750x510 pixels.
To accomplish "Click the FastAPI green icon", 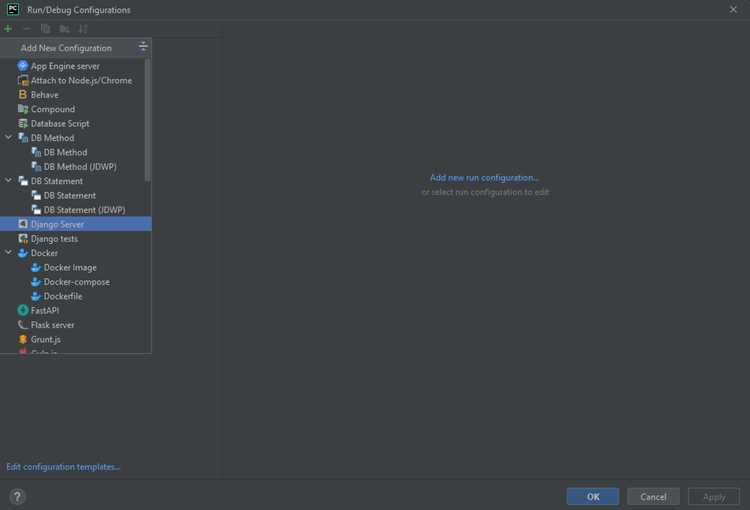I will (22, 310).
